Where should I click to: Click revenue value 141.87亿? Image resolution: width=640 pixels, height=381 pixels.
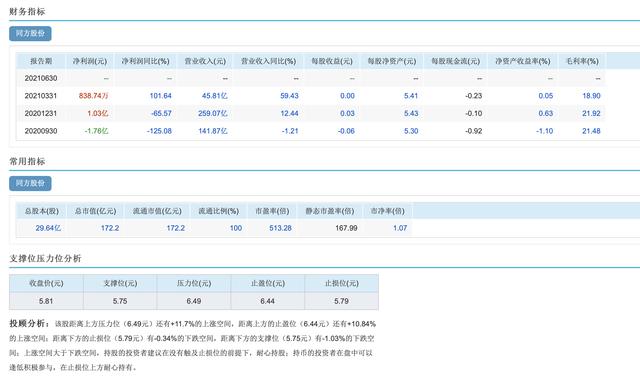click(x=213, y=131)
